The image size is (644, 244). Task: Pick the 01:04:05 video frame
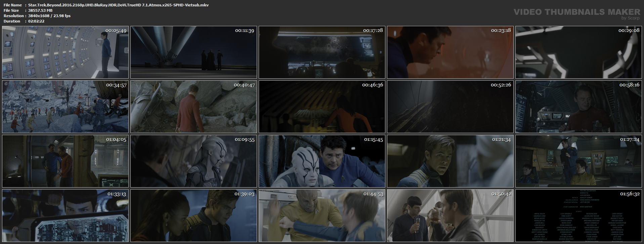tap(66, 161)
